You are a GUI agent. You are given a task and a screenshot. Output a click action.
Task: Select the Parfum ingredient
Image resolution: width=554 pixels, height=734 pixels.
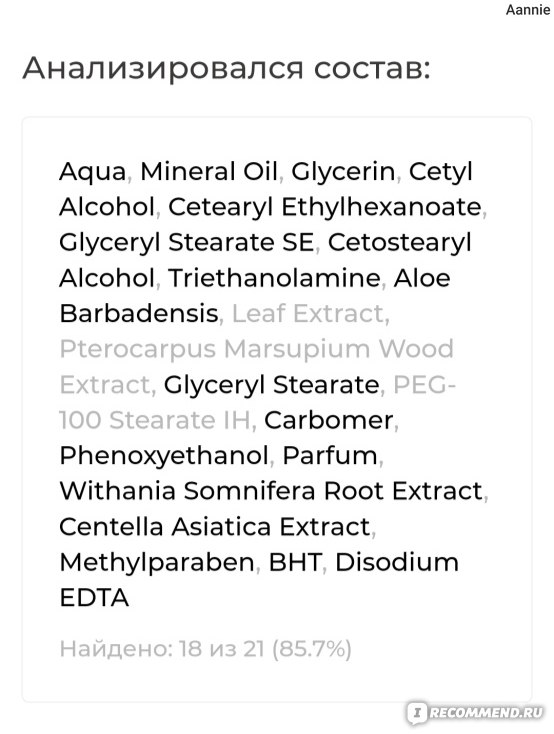330,455
